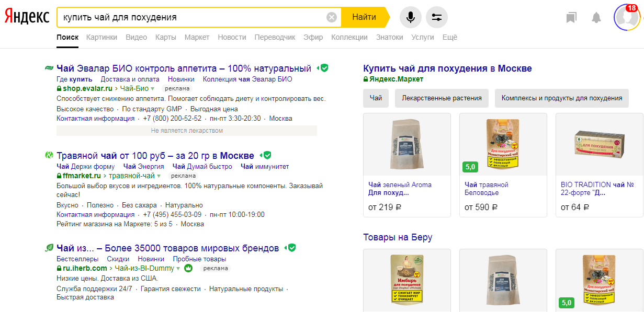Select the Чай category chip
The image size is (644, 312).
(376, 98)
